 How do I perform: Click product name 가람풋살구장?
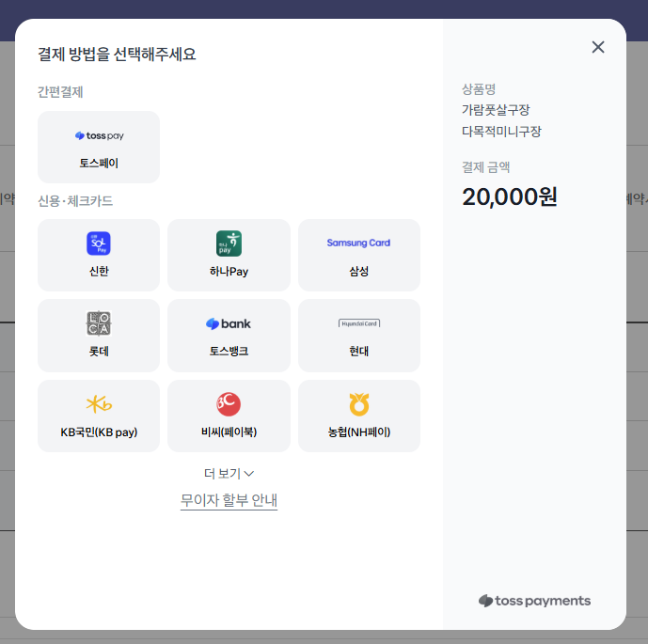point(496,110)
